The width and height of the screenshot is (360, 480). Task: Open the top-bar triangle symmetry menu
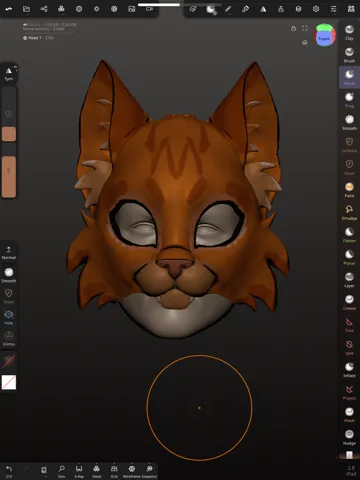(x=263, y=9)
